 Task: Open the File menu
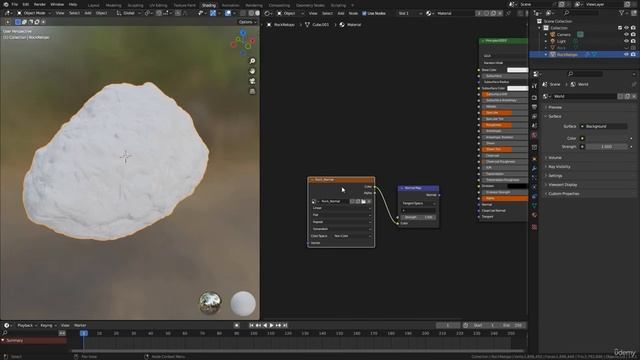click(x=15, y=4)
